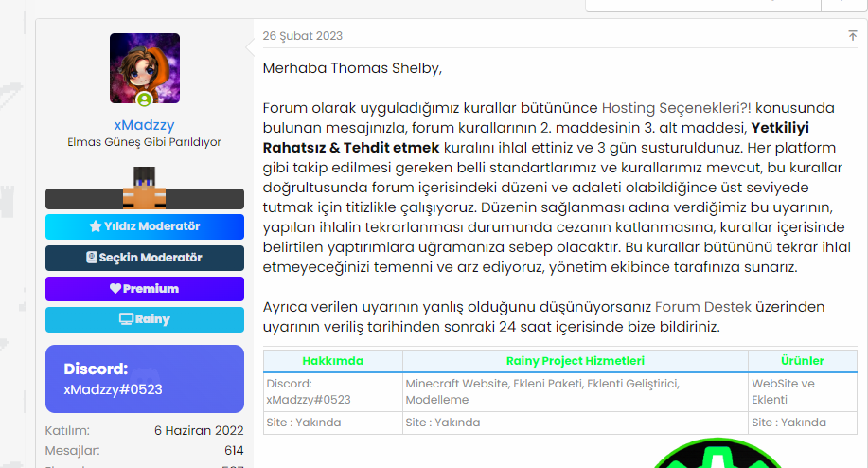Image resolution: width=868 pixels, height=468 pixels.
Task: Open the Forum Destek link
Action: tap(703, 307)
